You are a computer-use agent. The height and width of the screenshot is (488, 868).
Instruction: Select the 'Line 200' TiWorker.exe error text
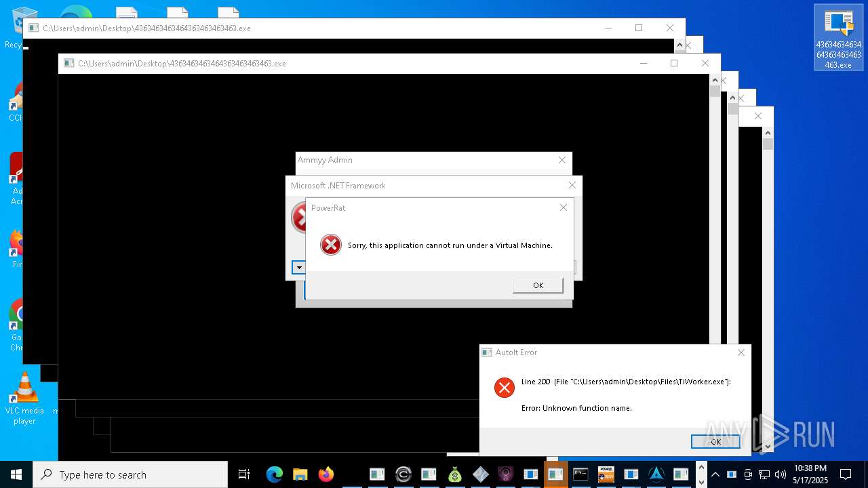pyautogui.click(x=626, y=382)
